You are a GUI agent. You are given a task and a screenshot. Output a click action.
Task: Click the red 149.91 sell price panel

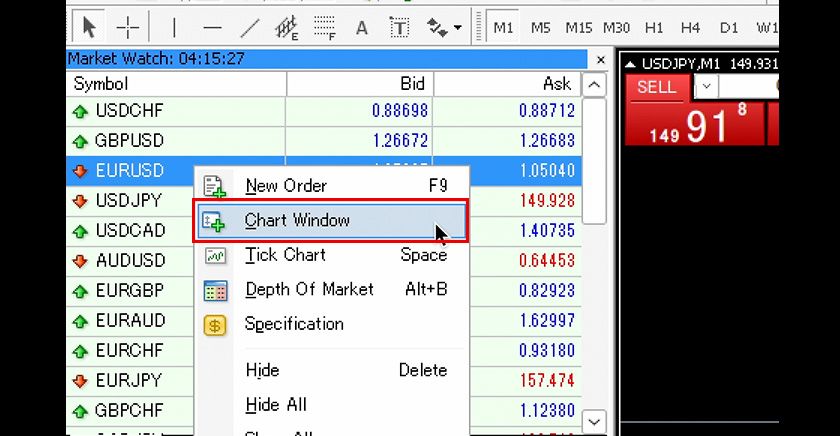point(695,123)
